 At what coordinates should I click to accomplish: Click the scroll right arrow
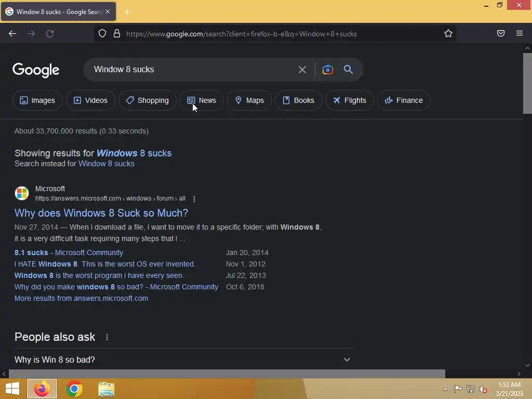click(x=519, y=374)
